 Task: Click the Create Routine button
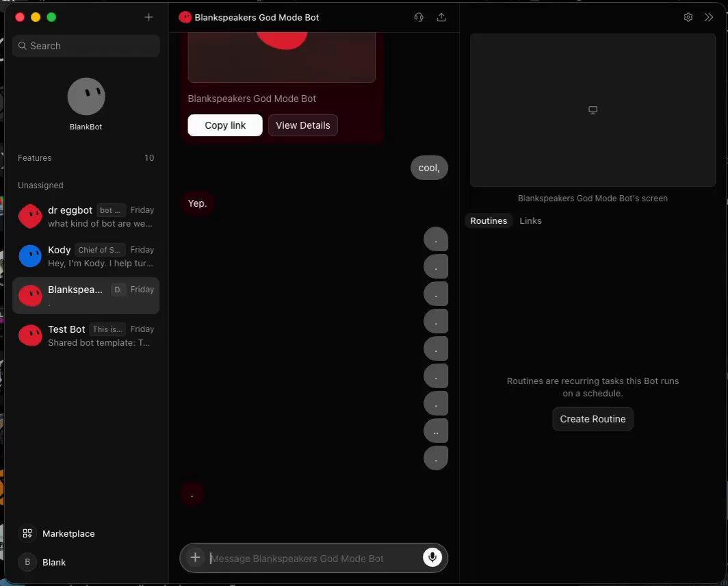593,419
